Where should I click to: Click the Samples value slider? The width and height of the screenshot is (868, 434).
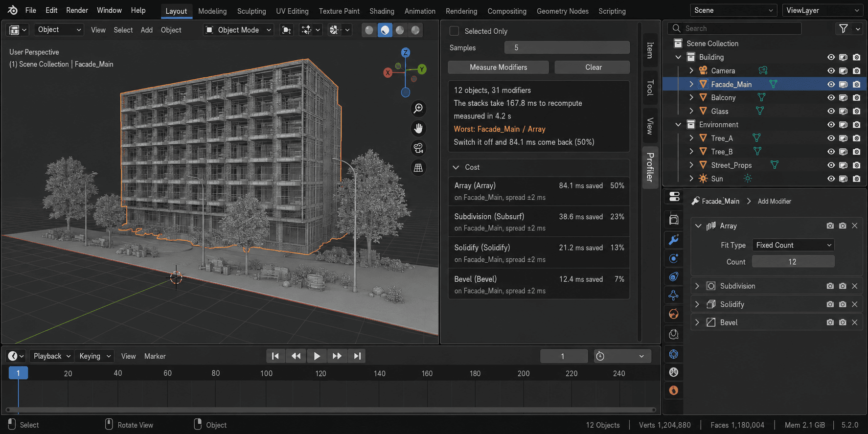pos(567,47)
